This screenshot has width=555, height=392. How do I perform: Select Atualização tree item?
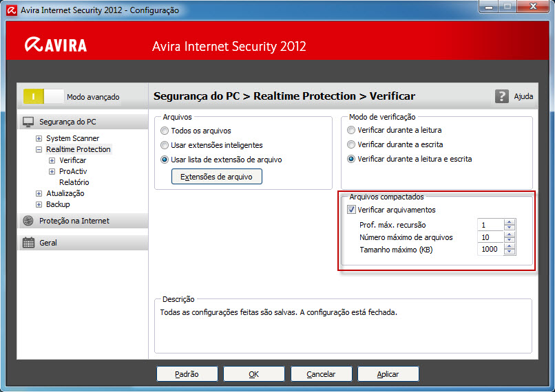(x=65, y=193)
